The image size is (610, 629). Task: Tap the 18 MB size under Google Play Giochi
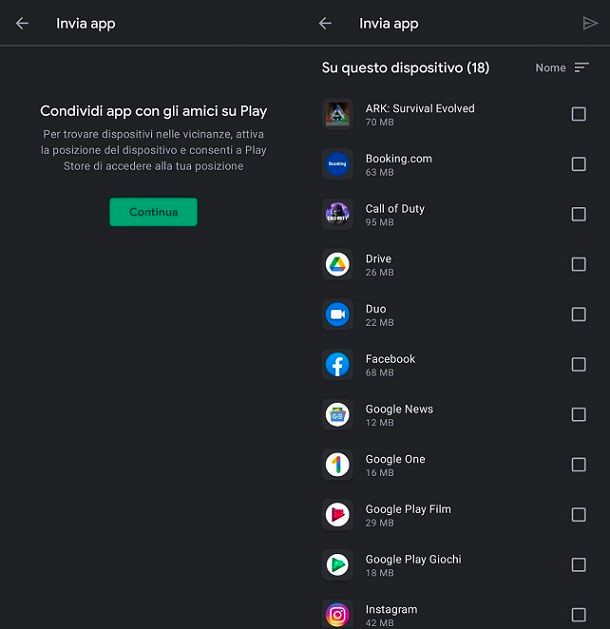(379, 573)
